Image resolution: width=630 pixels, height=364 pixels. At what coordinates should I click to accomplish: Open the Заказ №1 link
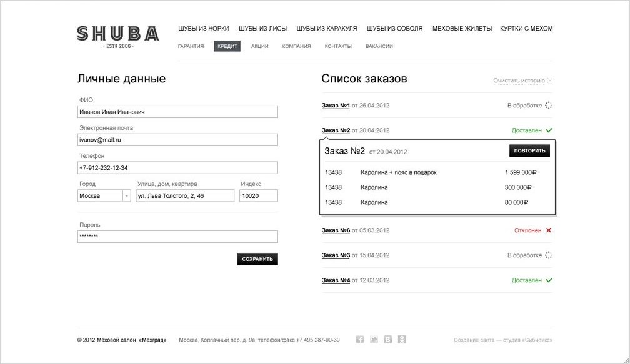[x=336, y=106]
